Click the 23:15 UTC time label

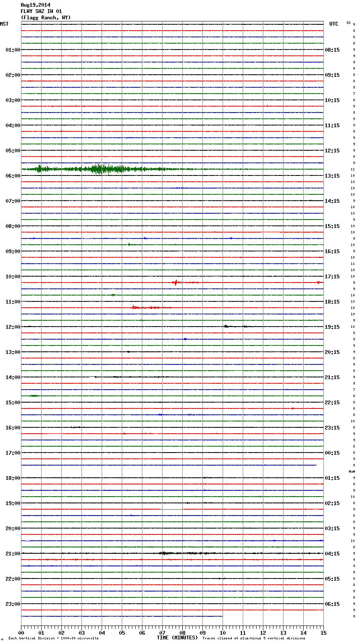pyautogui.click(x=332, y=428)
